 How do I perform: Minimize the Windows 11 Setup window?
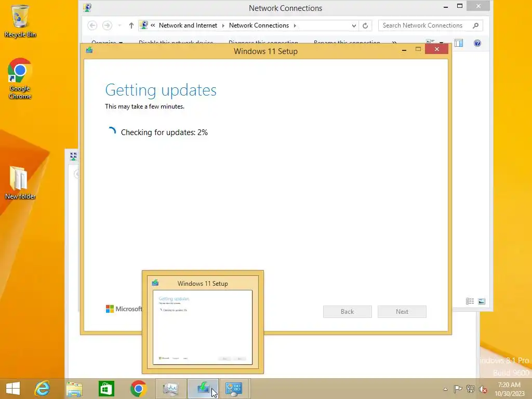click(x=404, y=50)
